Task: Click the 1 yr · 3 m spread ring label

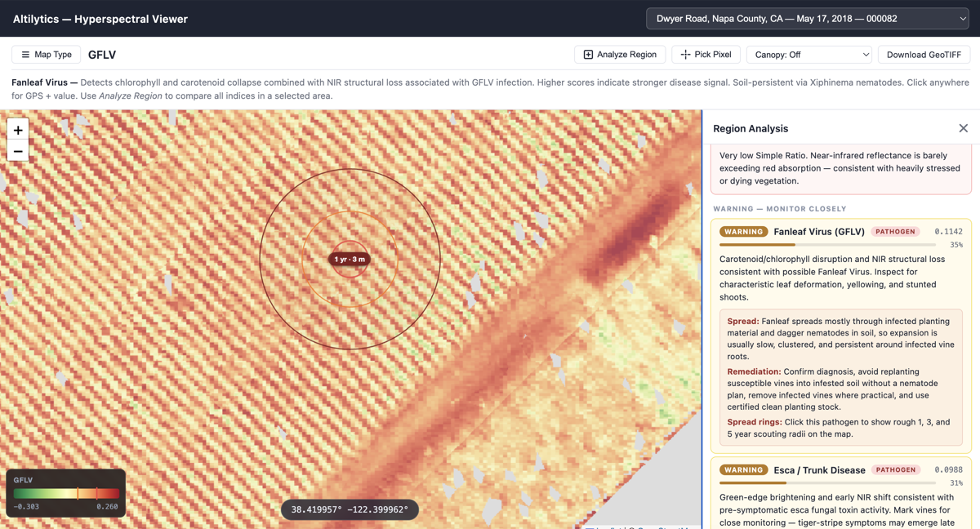Action: click(x=350, y=260)
